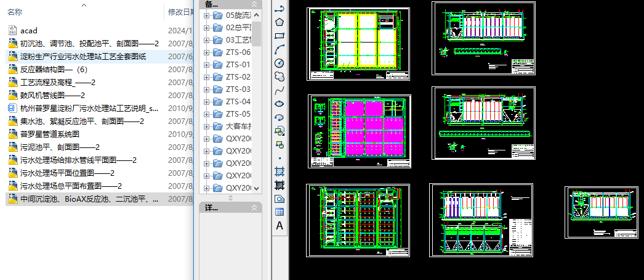Click the Insert Block tool icon

(280, 131)
